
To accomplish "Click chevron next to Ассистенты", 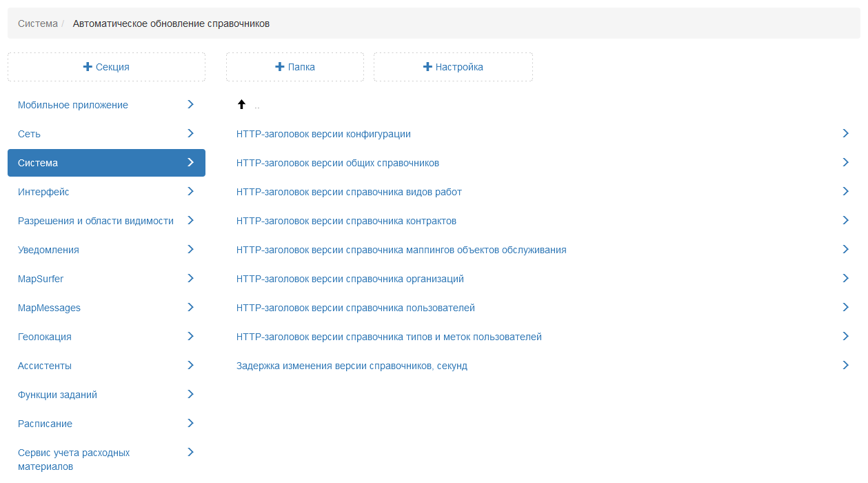I will click(191, 365).
